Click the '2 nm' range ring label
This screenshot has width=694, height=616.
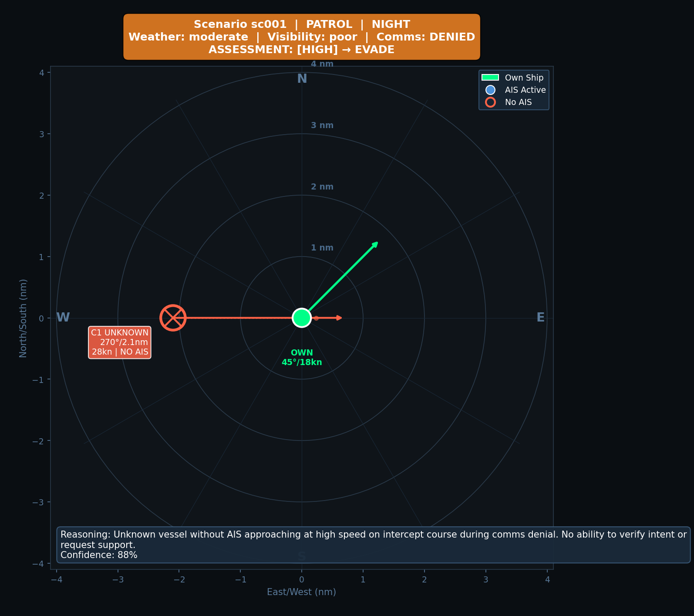[322, 187]
